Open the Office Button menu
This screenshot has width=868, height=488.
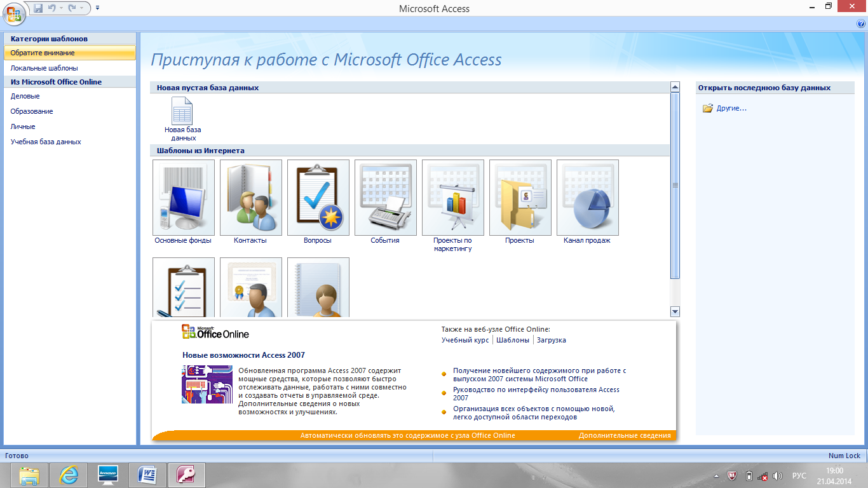[x=13, y=13]
